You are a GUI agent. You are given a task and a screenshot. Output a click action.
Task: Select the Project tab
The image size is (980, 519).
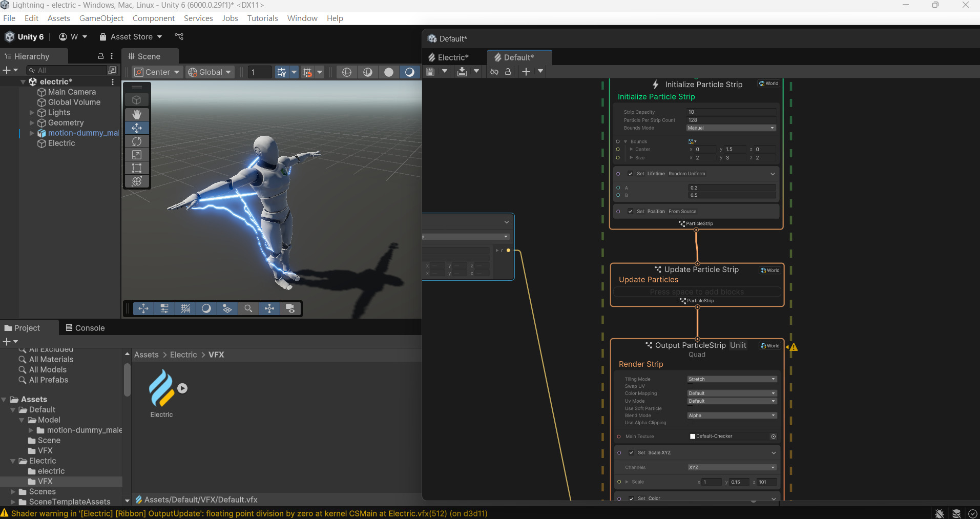[22, 328]
